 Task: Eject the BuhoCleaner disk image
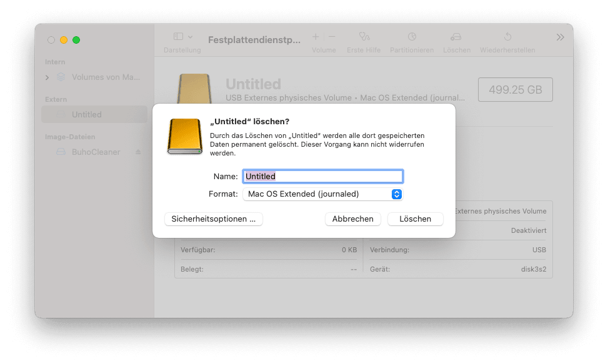pos(138,152)
